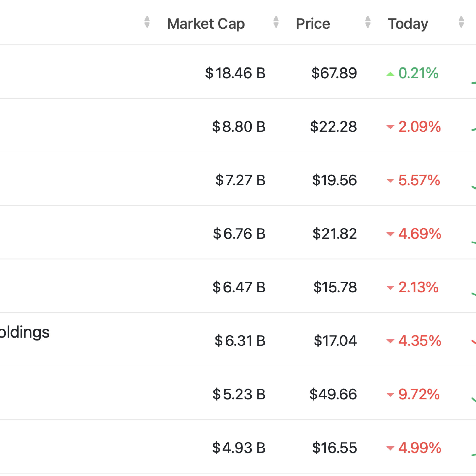Click the red down arrow beside 4.35%
The image size is (476, 476).
coord(390,341)
